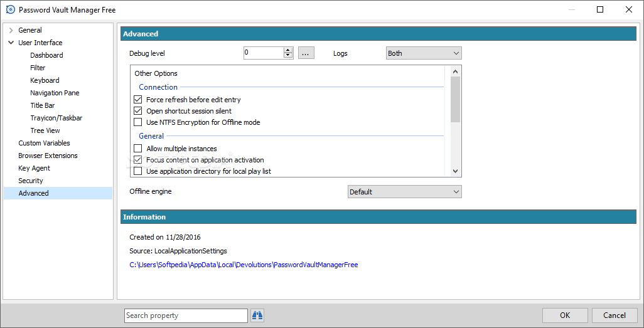Screen dimensions: 644x328
Task: Select the Advanced tree item
Action: point(58,193)
